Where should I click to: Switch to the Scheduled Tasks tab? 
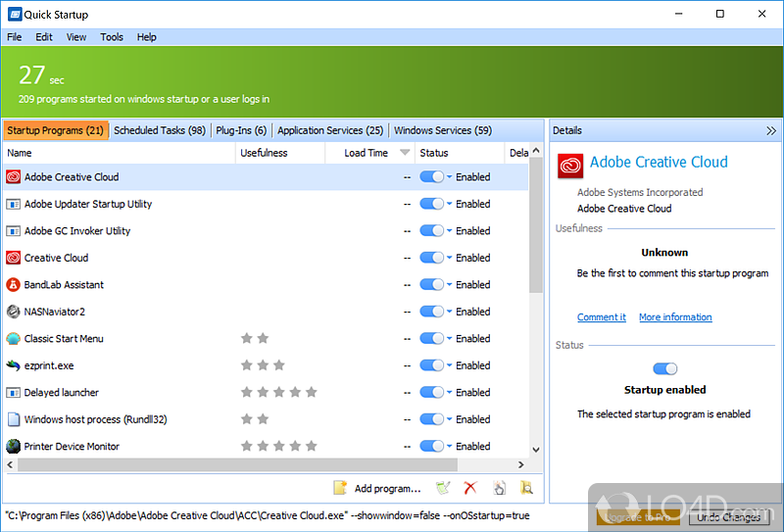pos(160,130)
